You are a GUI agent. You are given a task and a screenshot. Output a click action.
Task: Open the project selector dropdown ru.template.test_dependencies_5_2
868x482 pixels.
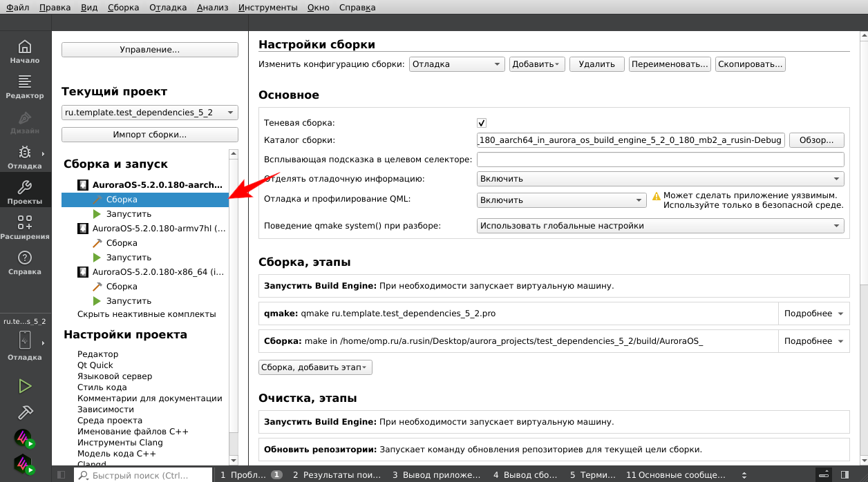click(x=149, y=112)
